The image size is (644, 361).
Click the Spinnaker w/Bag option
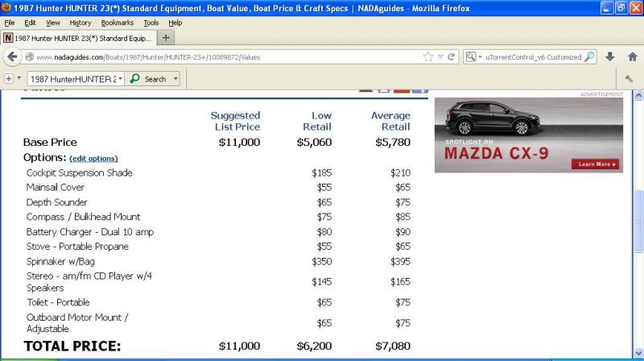[x=60, y=261]
